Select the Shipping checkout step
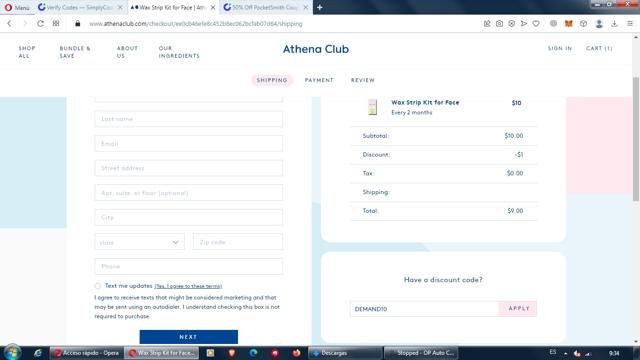 point(272,80)
